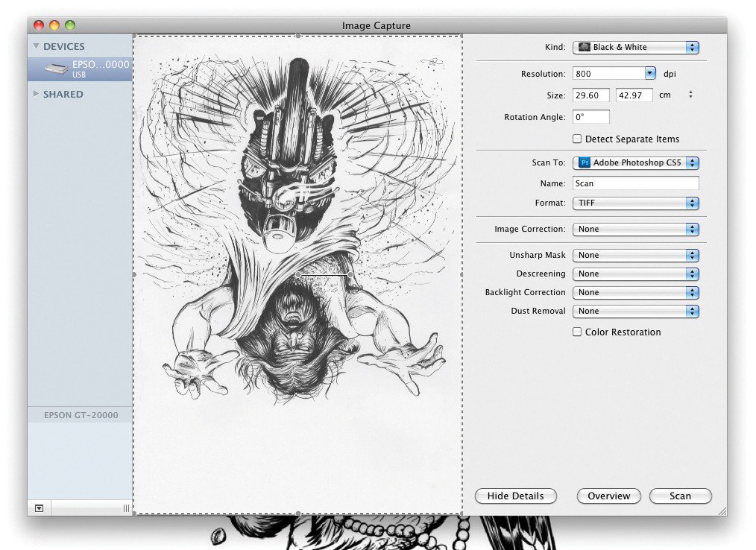The height and width of the screenshot is (550, 756).
Task: Click the red close window button
Action: tap(39, 25)
